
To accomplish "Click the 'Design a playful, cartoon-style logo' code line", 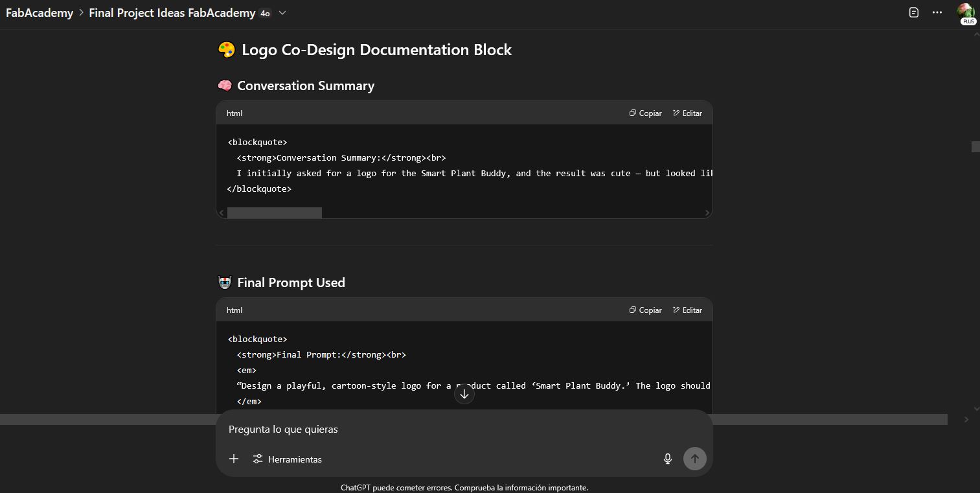I will (x=475, y=385).
